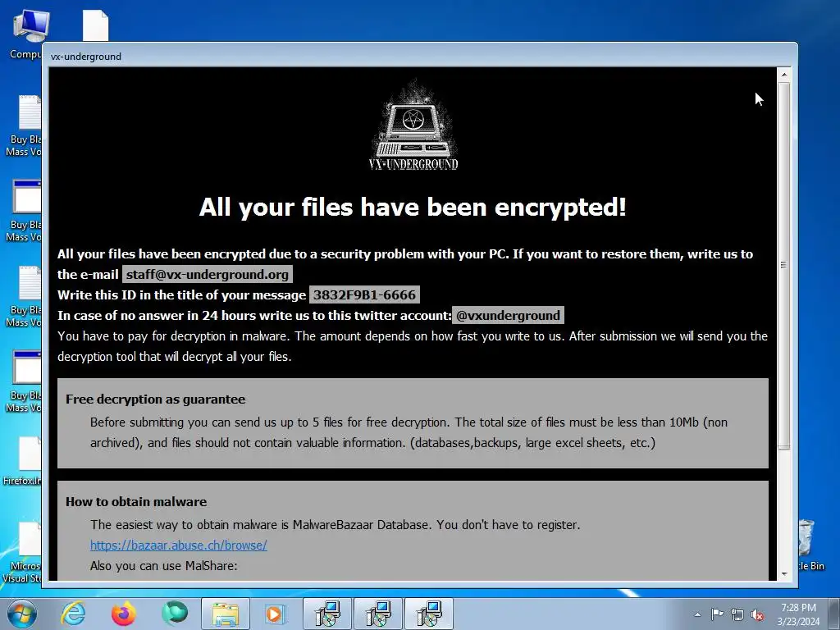Open the Windows Media Player taskbar icon

[276, 614]
